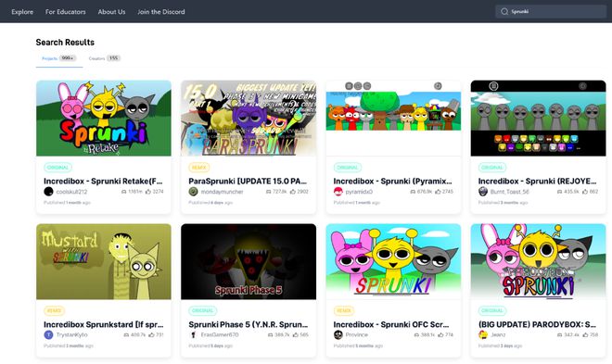Click the thumbs-up icon on Sprunki Retake card
Screen dimensions: 612x364
(x=148, y=192)
